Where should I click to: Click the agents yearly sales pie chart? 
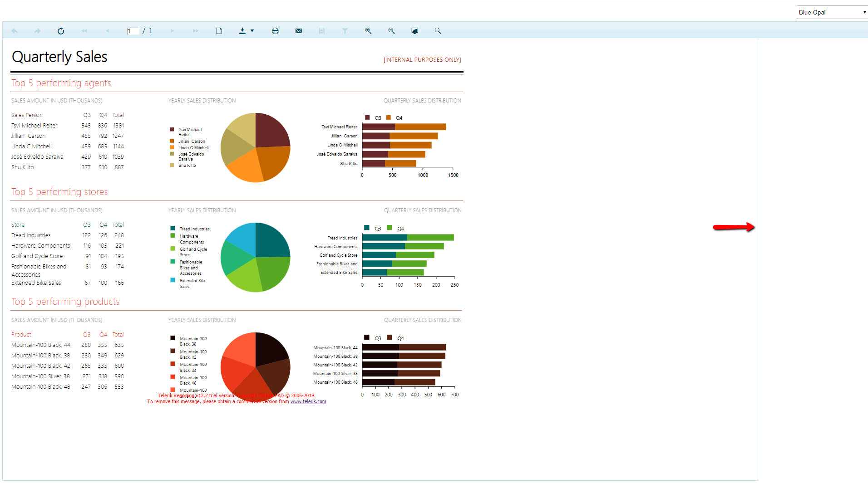256,147
